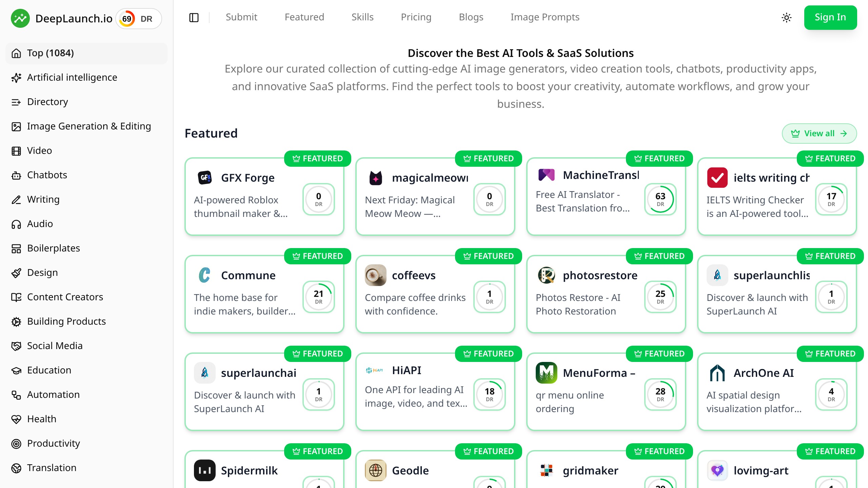Viewport: 868px width, 488px height.
Task: Click HiAPI's 18 DR score ring
Action: 489,394
